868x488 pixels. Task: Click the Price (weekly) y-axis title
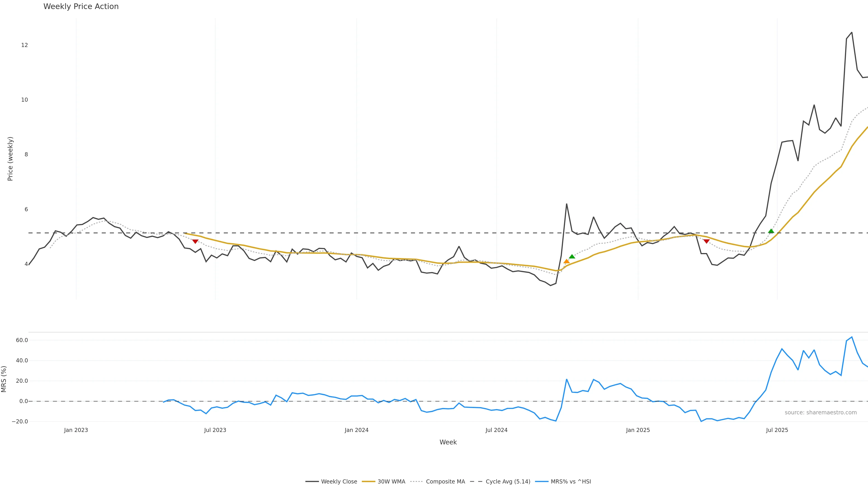10,159
